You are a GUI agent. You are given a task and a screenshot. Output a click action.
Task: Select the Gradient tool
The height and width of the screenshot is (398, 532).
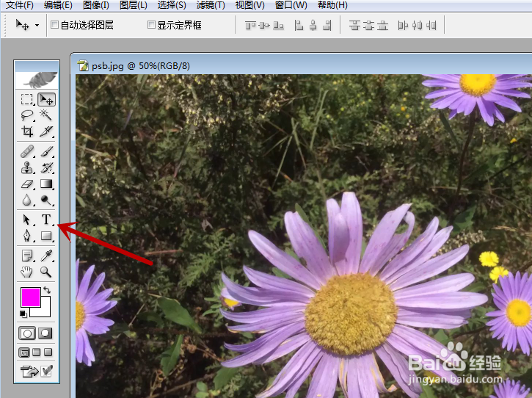tap(46, 184)
